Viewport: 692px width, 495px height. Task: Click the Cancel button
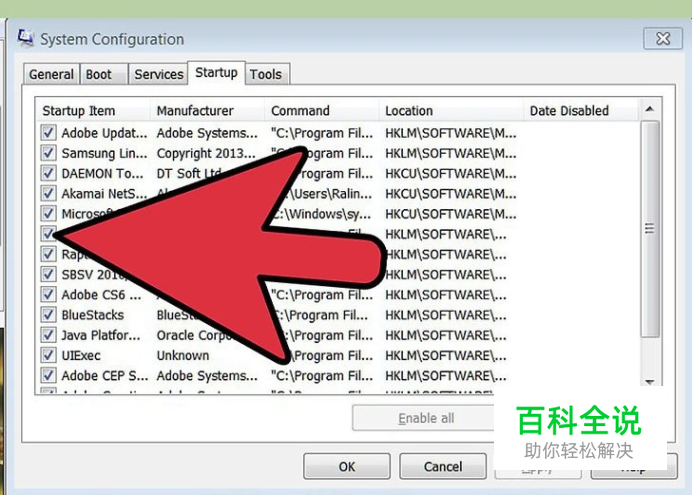pyautogui.click(x=443, y=466)
